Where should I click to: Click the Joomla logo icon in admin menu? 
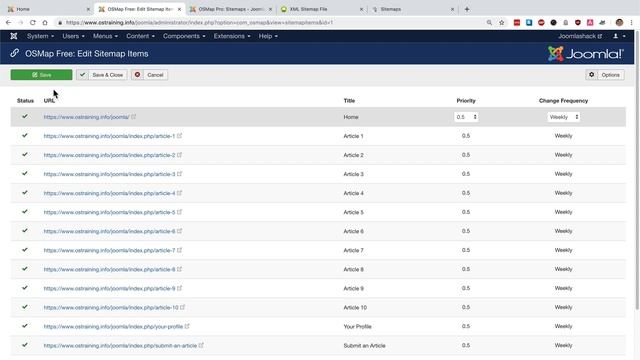point(13,36)
